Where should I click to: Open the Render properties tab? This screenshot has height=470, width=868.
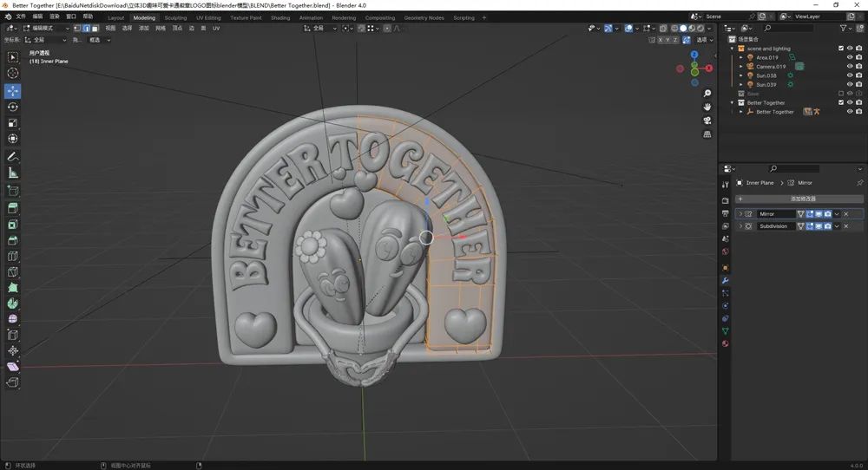[x=725, y=200]
